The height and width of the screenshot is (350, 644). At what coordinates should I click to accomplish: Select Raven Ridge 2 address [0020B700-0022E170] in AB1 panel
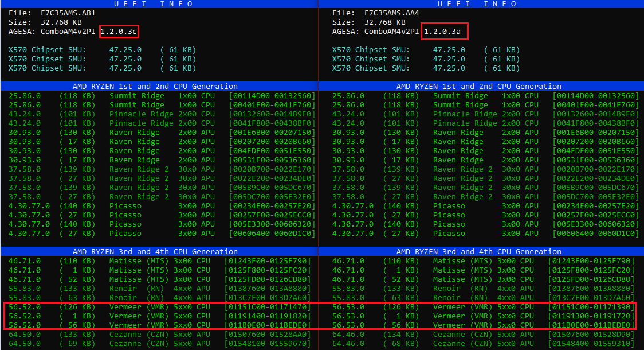click(272, 169)
